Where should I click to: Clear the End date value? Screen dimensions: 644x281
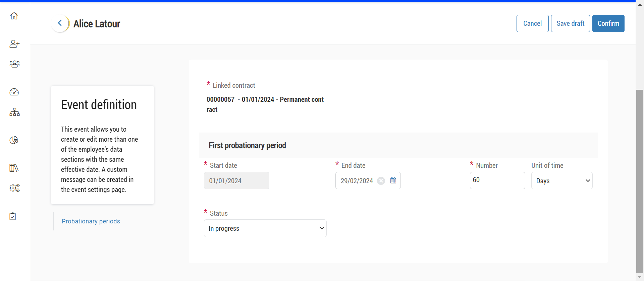click(x=381, y=181)
